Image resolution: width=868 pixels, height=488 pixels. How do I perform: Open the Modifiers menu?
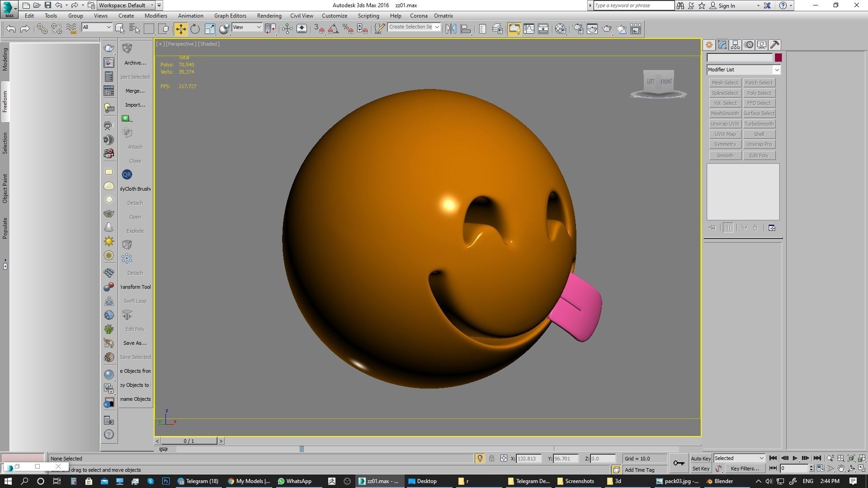[156, 16]
